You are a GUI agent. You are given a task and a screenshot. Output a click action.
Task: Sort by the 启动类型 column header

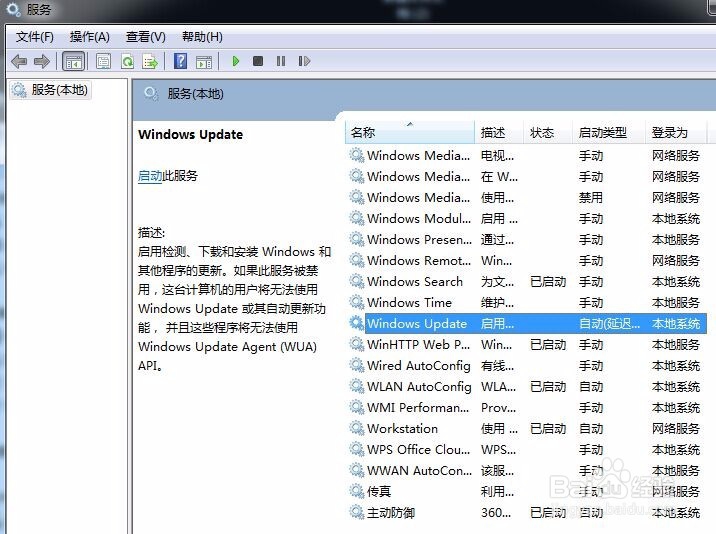coord(609,132)
